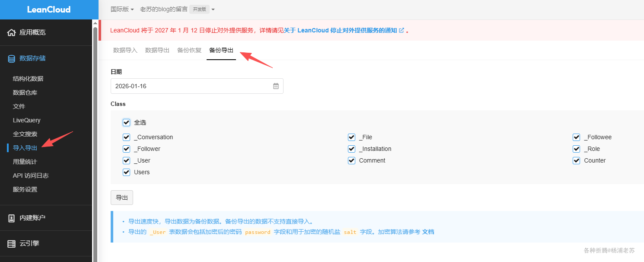644x262 pixels.
Task: Select 导入导出 in sidebar
Action: coord(25,148)
